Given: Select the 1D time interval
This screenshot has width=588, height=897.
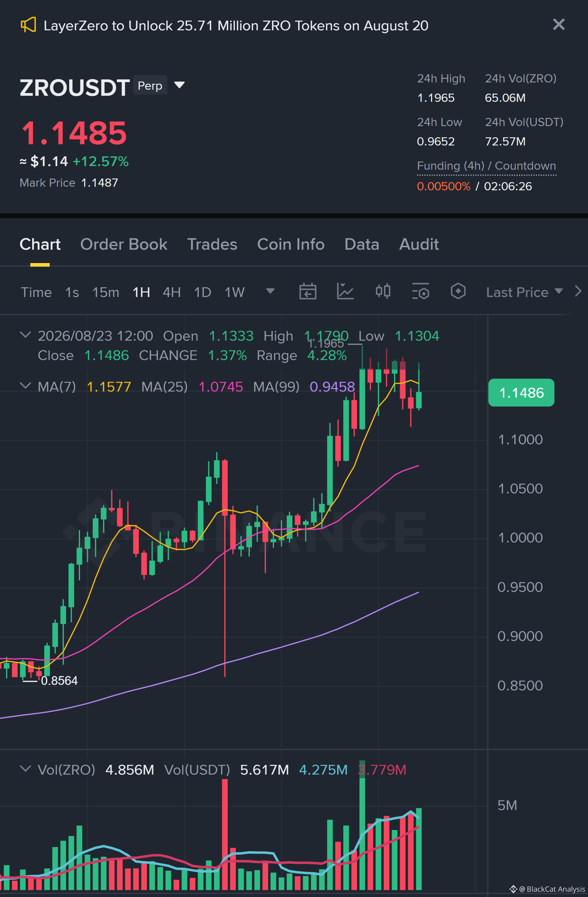Looking at the screenshot, I should click(x=202, y=292).
